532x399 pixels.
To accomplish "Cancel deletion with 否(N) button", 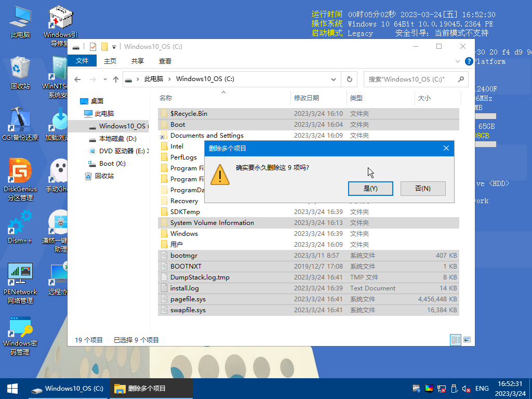I will 423,189.
